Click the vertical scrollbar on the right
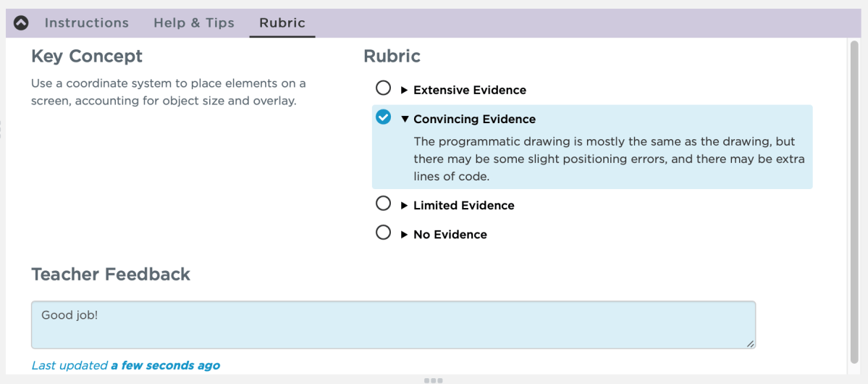 [x=854, y=203]
